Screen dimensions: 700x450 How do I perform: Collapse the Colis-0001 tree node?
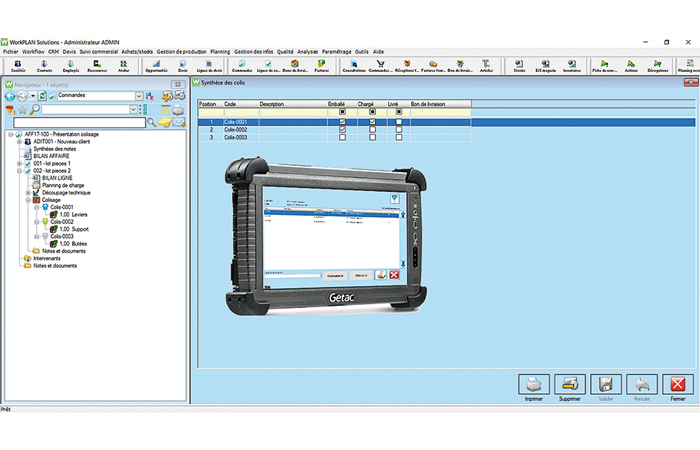(x=37, y=208)
